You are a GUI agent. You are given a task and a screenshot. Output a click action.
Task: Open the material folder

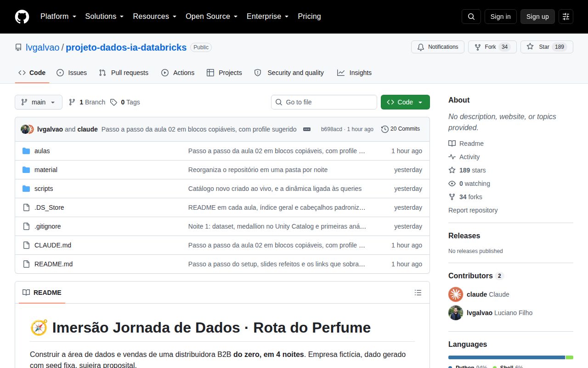(x=46, y=170)
